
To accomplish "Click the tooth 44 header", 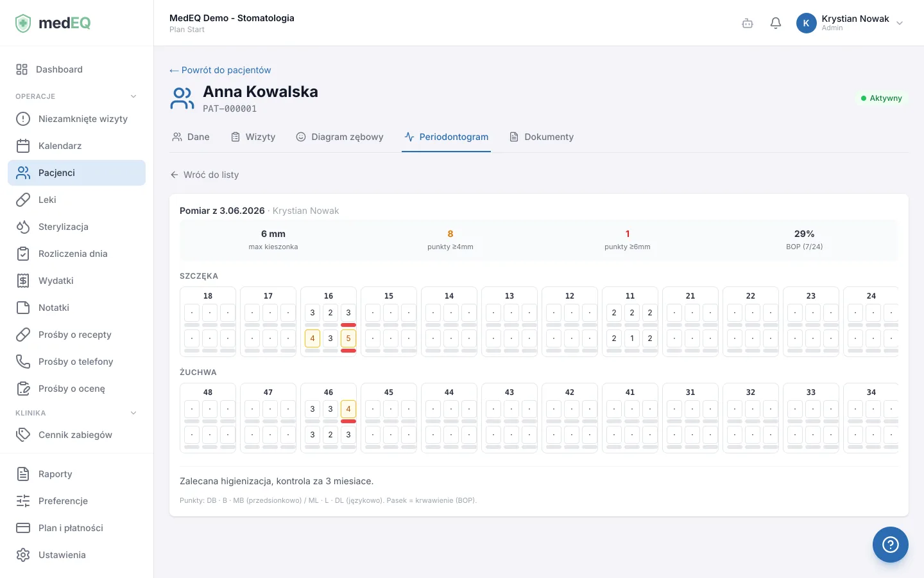I will 449,392.
